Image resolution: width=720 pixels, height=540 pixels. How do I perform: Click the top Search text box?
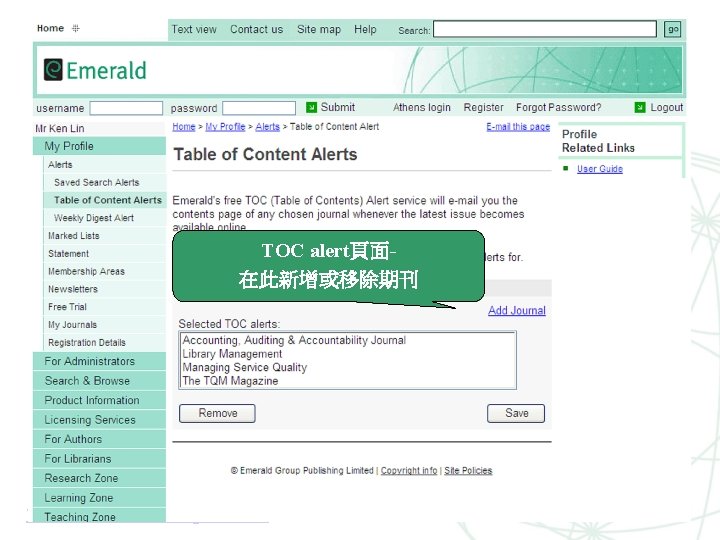[545, 29]
